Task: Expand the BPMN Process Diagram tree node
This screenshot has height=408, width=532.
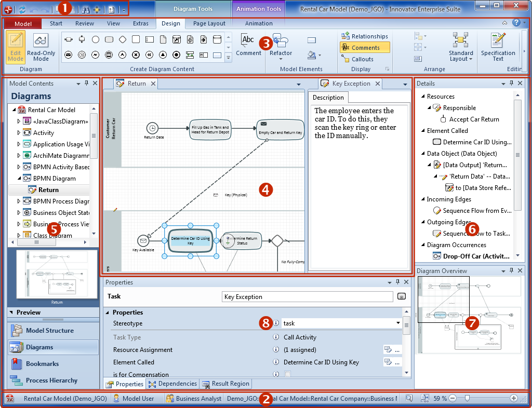Action: click(x=19, y=201)
